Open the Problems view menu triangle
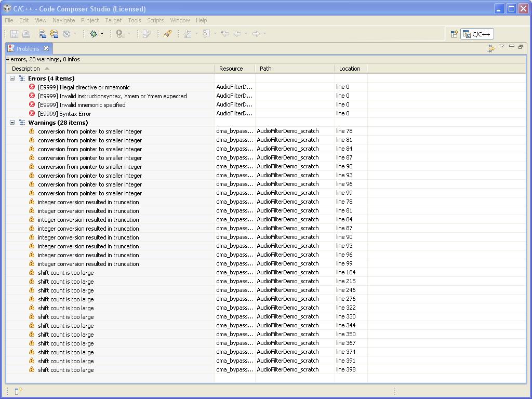Image resolution: width=532 pixels, height=399 pixels. click(502, 46)
